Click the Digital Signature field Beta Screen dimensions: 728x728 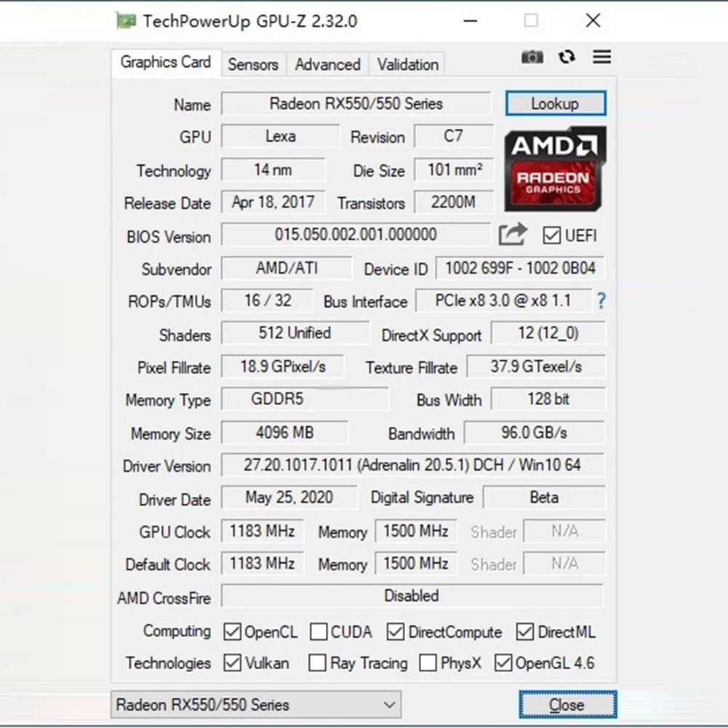point(544,497)
